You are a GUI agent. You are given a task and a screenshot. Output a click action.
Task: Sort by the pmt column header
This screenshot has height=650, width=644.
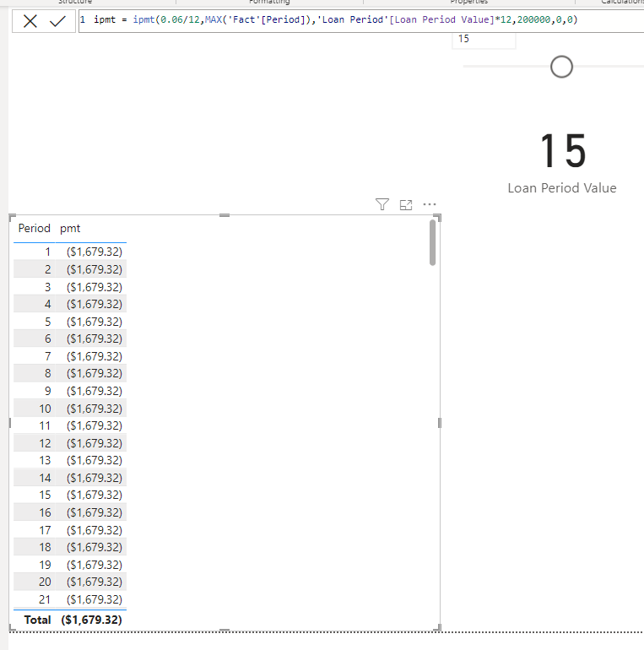pyautogui.click(x=70, y=229)
